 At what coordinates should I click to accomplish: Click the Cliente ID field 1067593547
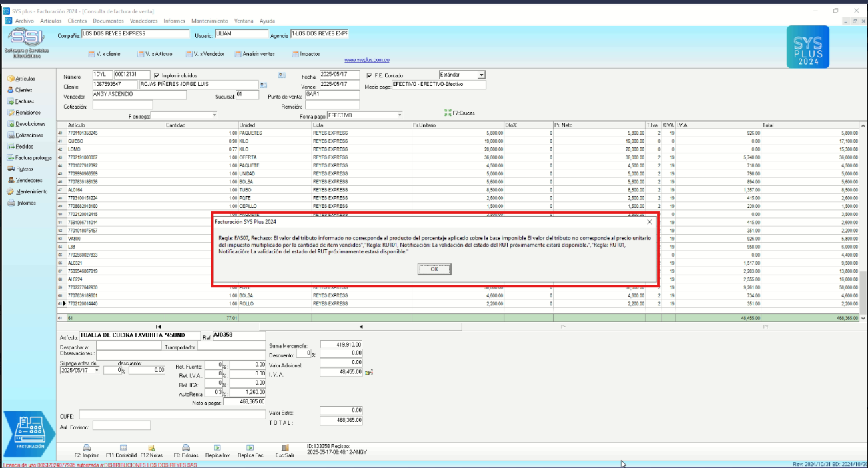(x=115, y=85)
